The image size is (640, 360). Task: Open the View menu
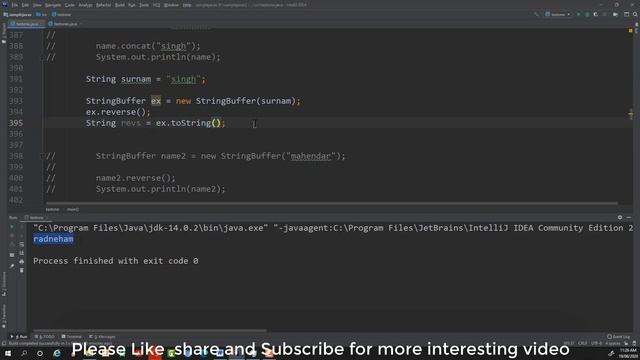[37, 5]
